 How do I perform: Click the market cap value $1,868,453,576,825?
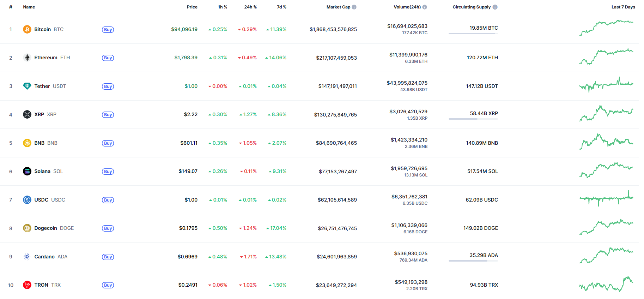(x=333, y=29)
